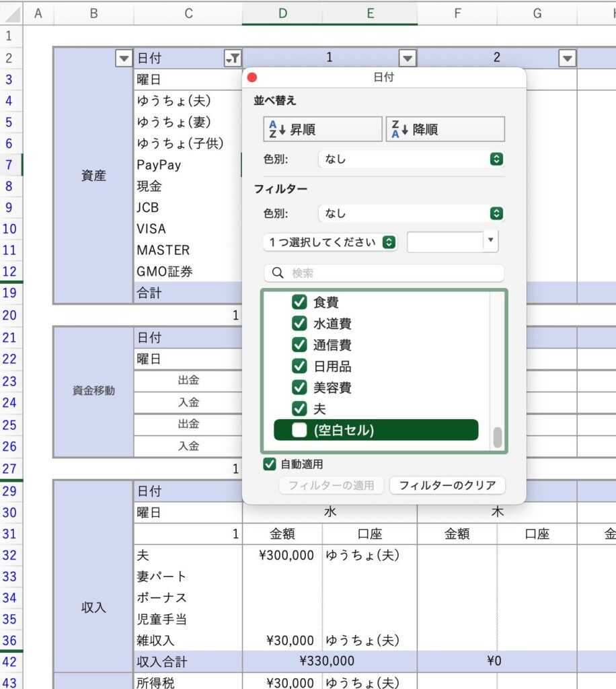Toggle the 自動適用 checkbox
This screenshot has width=616, height=689.
(270, 464)
